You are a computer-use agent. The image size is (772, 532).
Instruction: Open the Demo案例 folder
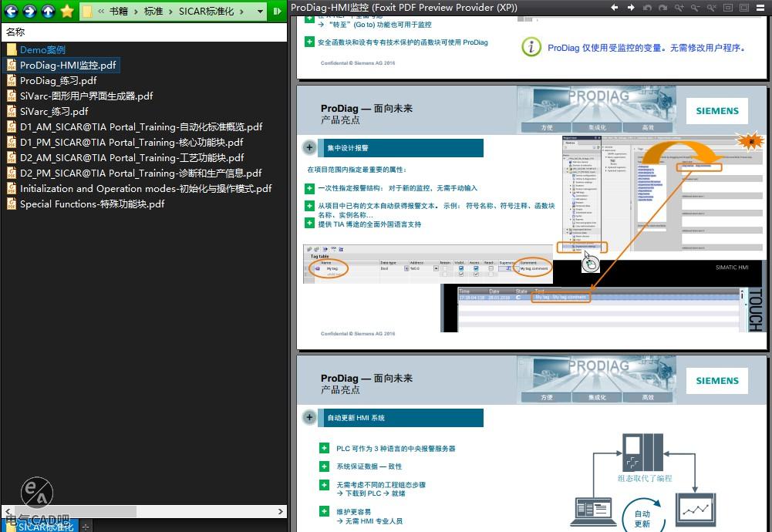click(42, 50)
